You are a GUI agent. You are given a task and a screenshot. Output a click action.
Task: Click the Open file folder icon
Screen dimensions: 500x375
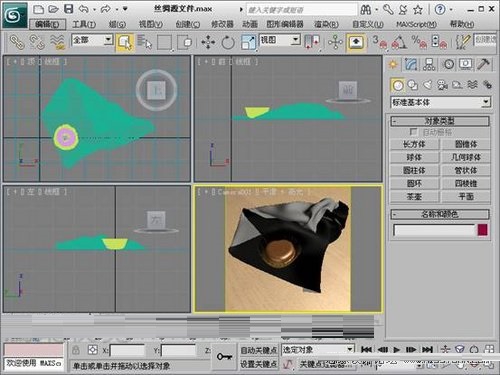coord(53,9)
